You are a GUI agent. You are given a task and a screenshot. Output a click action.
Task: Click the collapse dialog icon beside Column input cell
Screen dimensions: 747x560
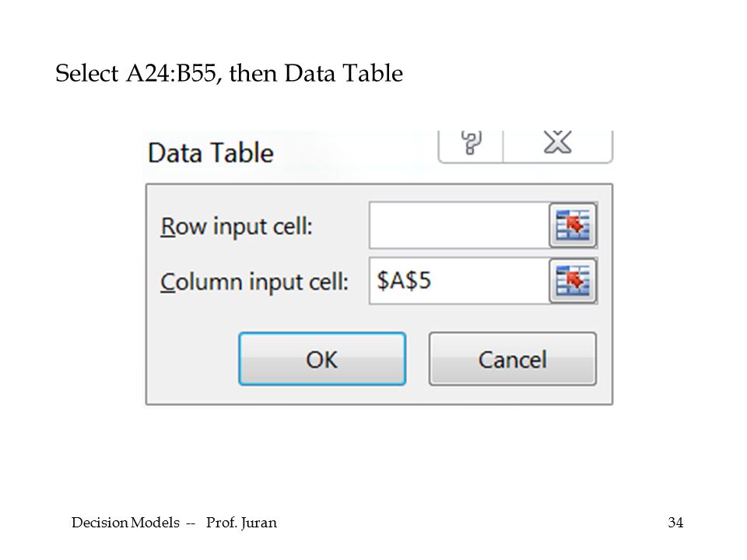tap(573, 281)
